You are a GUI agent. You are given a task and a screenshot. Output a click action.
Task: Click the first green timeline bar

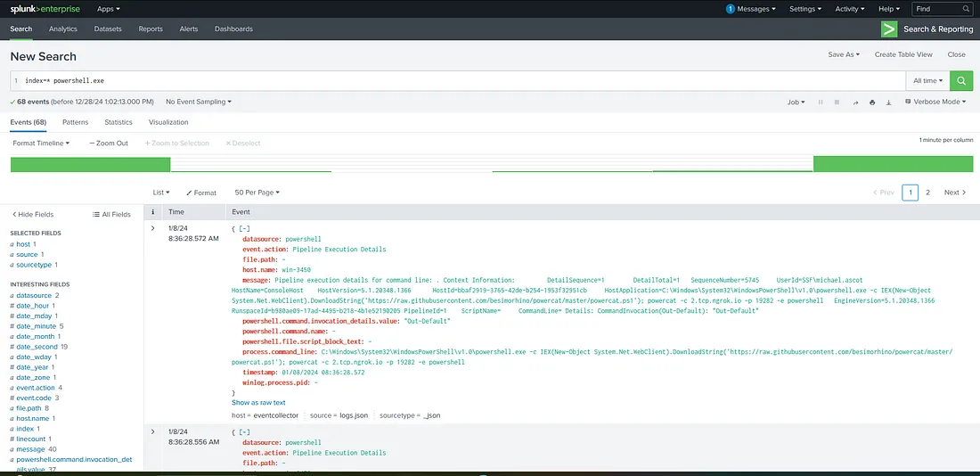[91, 165]
